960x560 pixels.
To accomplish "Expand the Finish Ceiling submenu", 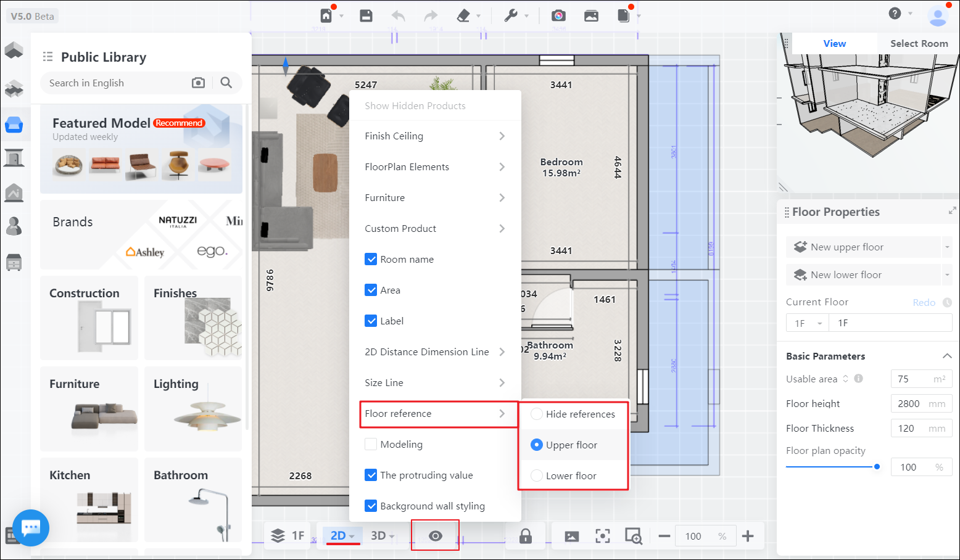I will click(x=434, y=136).
